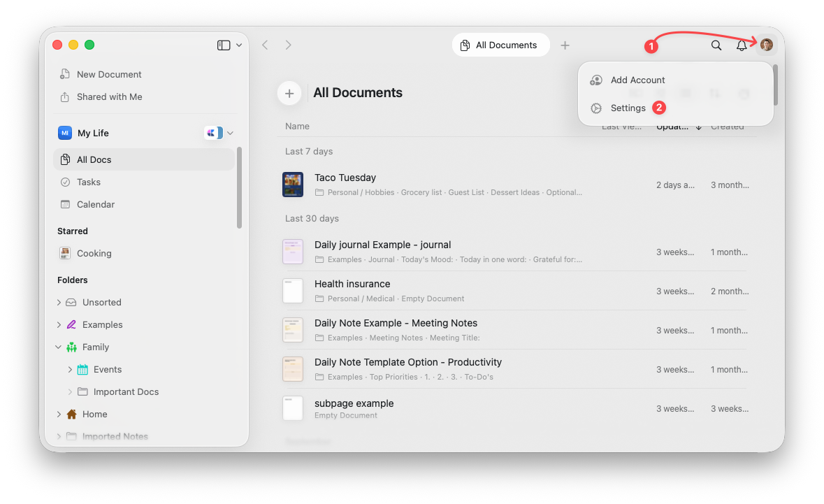Open Shared with Me

pyautogui.click(x=145, y=96)
